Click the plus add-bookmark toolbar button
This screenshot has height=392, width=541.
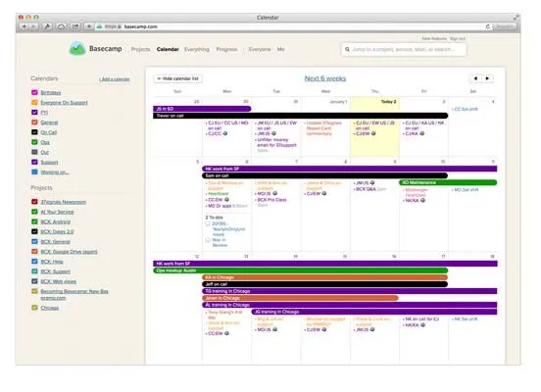tap(88, 26)
